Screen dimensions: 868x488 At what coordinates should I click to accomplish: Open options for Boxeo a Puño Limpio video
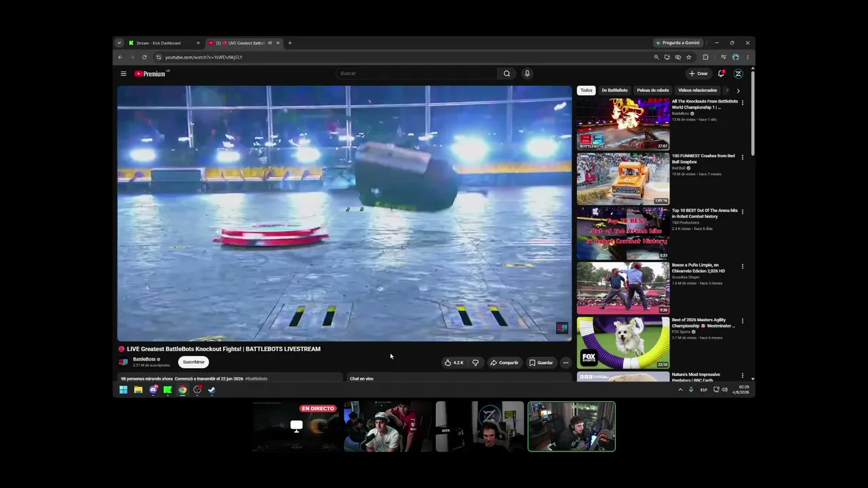pos(742,266)
